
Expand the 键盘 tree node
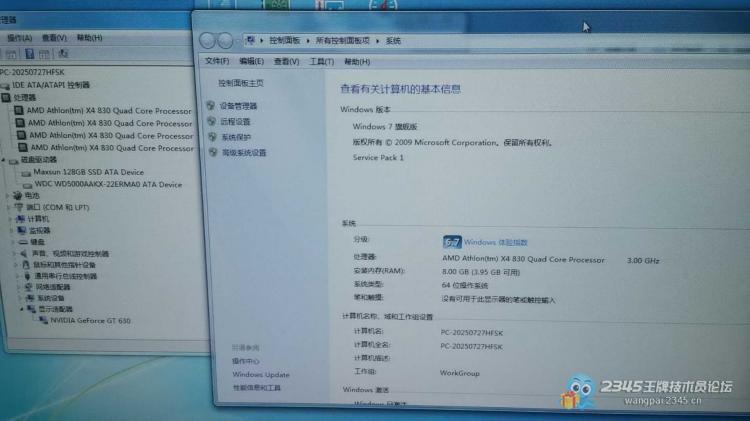pyautogui.click(x=13, y=242)
